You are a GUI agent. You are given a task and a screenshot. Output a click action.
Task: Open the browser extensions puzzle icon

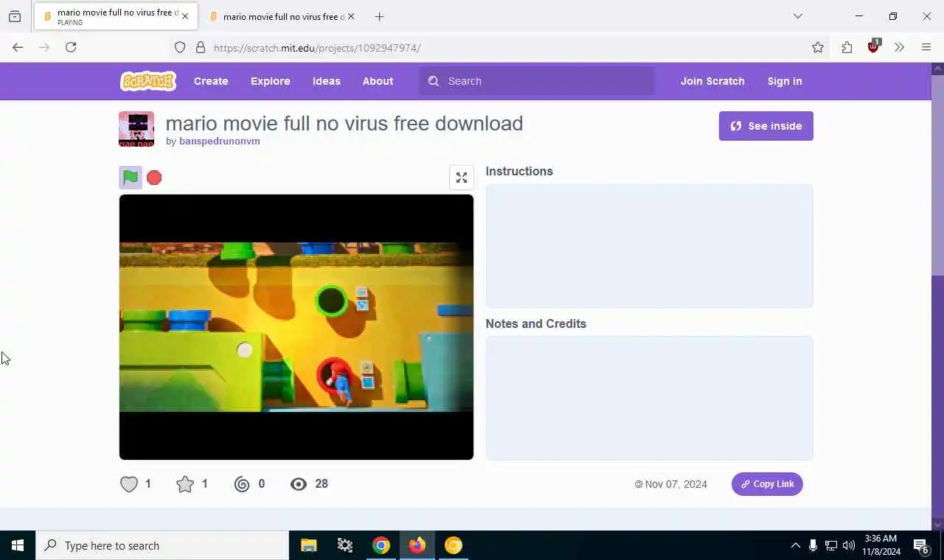[847, 47]
